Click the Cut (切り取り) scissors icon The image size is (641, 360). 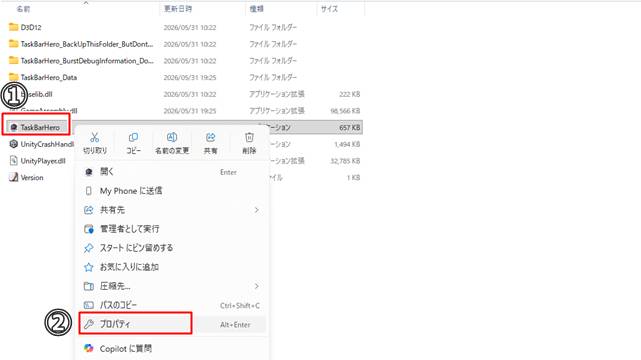pyautogui.click(x=94, y=138)
